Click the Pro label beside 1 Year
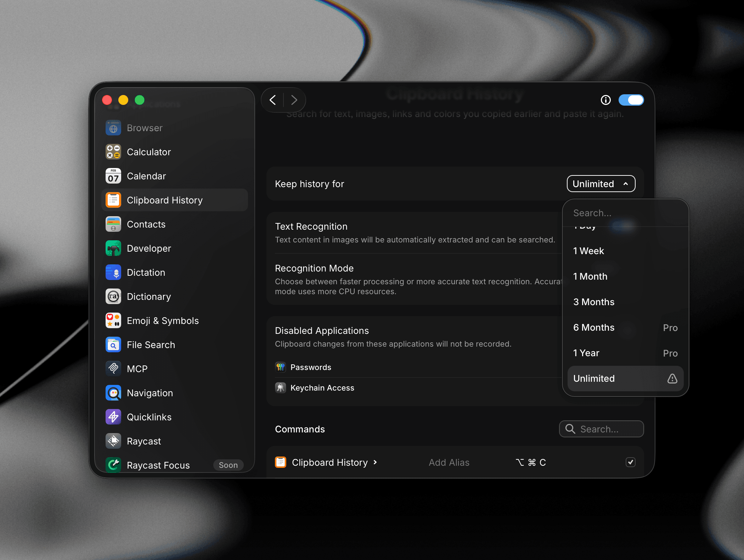 click(x=670, y=353)
